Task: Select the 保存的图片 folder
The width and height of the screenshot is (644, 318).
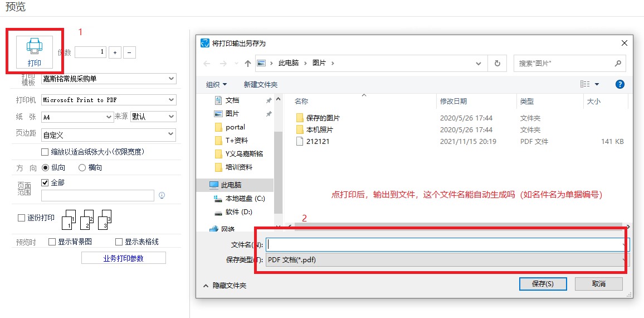Action: 323,118
